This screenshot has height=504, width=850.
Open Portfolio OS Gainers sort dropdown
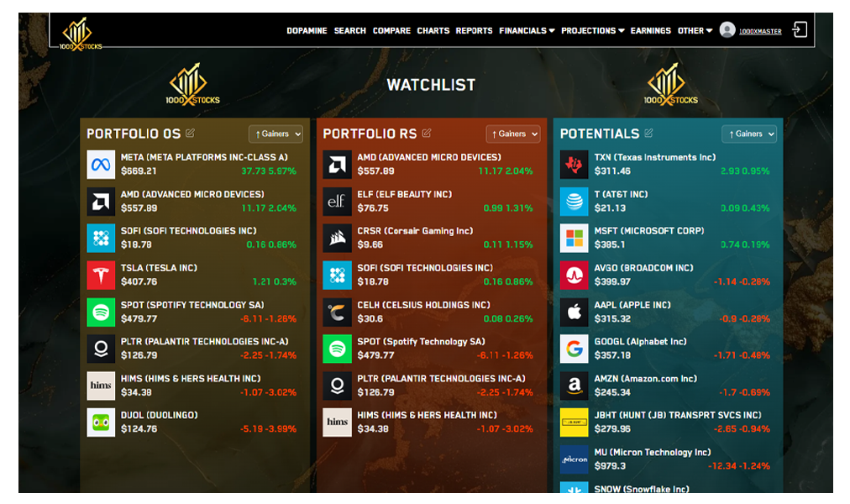click(276, 134)
